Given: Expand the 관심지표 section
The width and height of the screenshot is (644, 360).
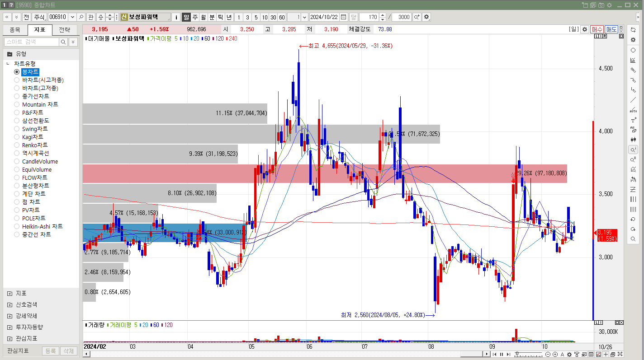Looking at the screenshot, I should 9,338.
